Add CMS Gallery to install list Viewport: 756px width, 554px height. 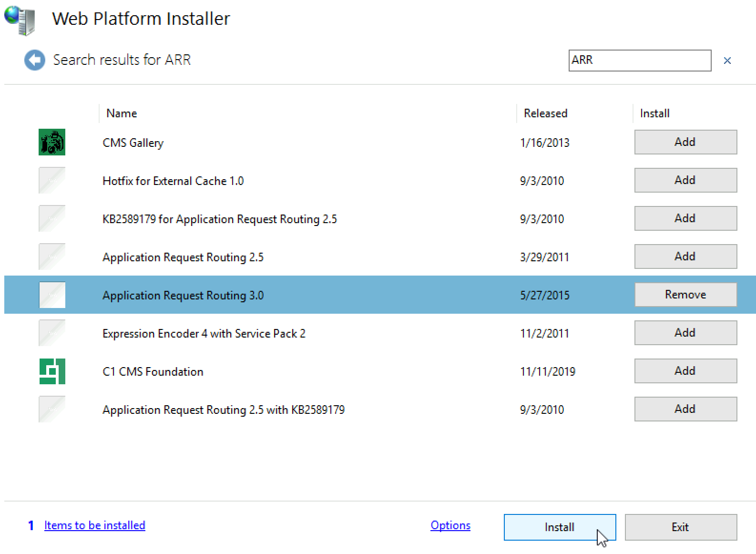coord(685,142)
